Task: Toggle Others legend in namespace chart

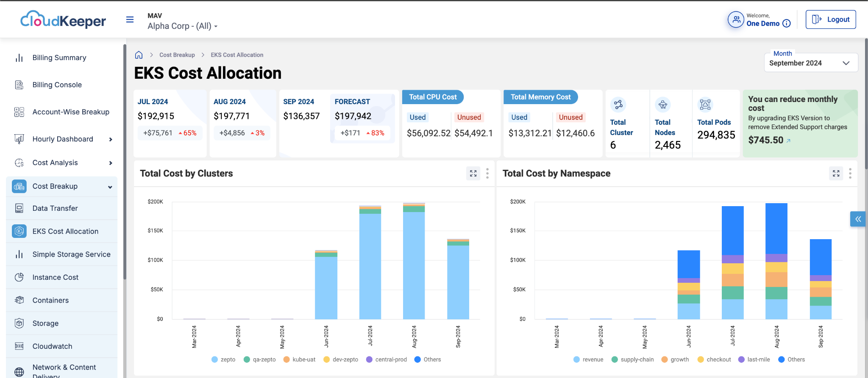Action: click(x=792, y=359)
